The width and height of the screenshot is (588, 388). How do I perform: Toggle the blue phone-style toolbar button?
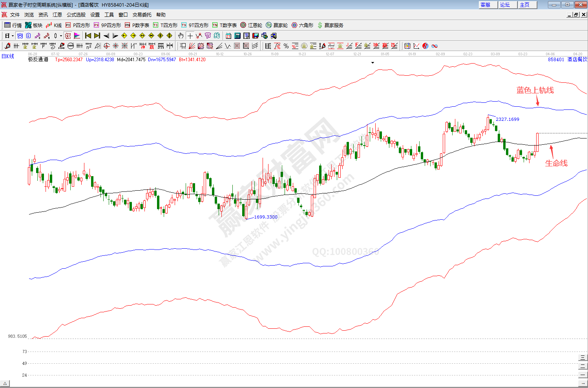[x=20, y=36]
